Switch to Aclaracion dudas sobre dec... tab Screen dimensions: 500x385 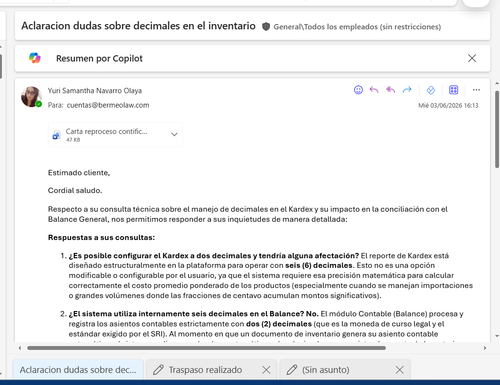click(78, 370)
